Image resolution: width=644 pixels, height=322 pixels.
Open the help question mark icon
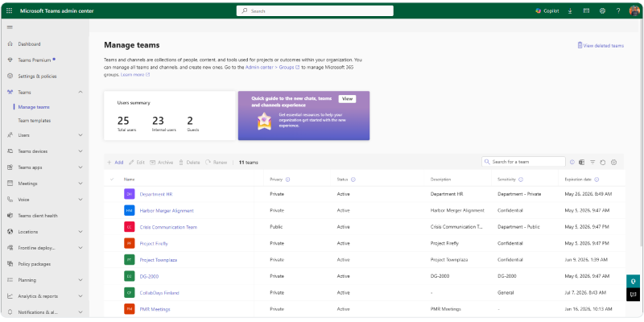pos(617,11)
